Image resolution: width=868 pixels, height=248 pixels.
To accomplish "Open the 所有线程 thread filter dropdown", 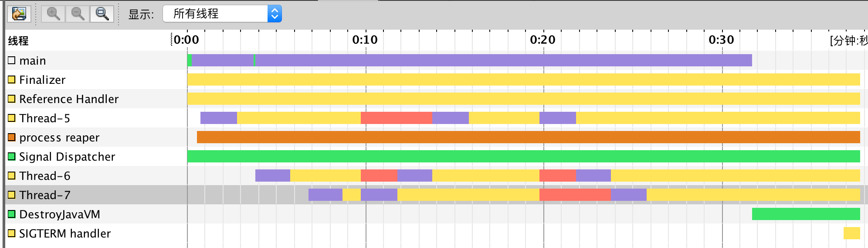I will pos(222,14).
